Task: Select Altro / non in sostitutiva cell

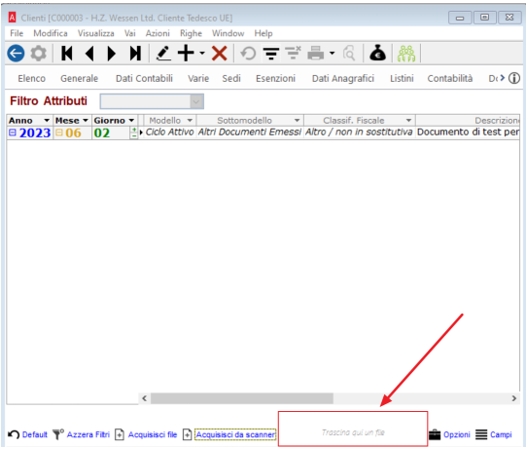Action: click(359, 132)
